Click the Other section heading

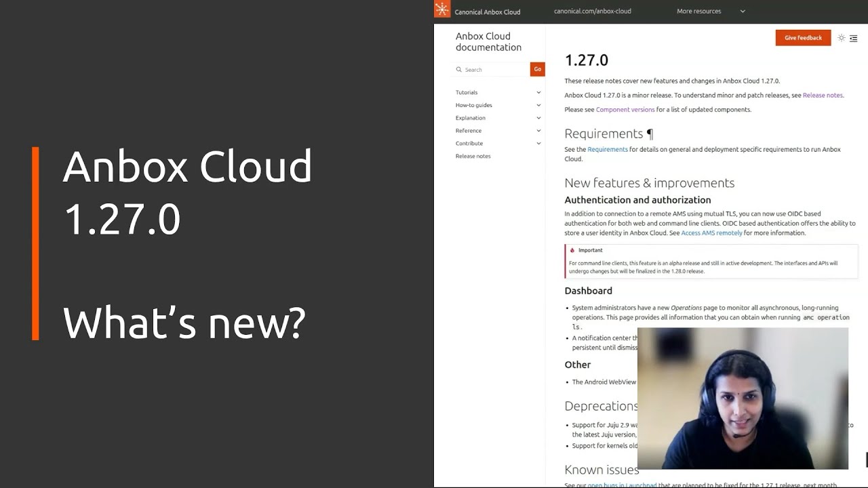578,365
